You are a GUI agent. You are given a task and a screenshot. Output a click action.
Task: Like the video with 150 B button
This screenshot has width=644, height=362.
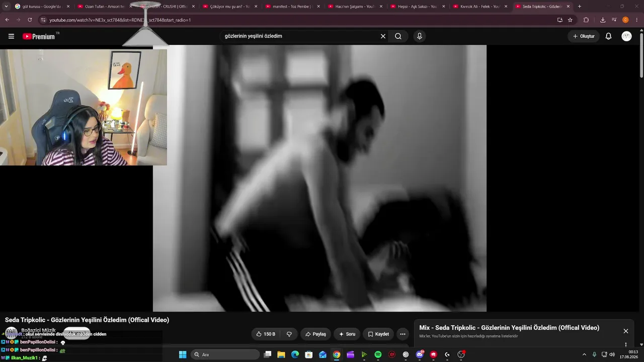265,334
